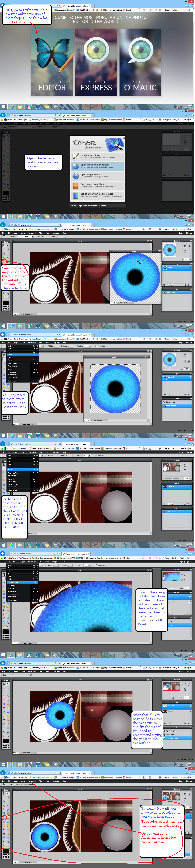This screenshot has width=195, height=868.
Task: Select Lasso tool in final screenshot toolbox
Action: 8,798
